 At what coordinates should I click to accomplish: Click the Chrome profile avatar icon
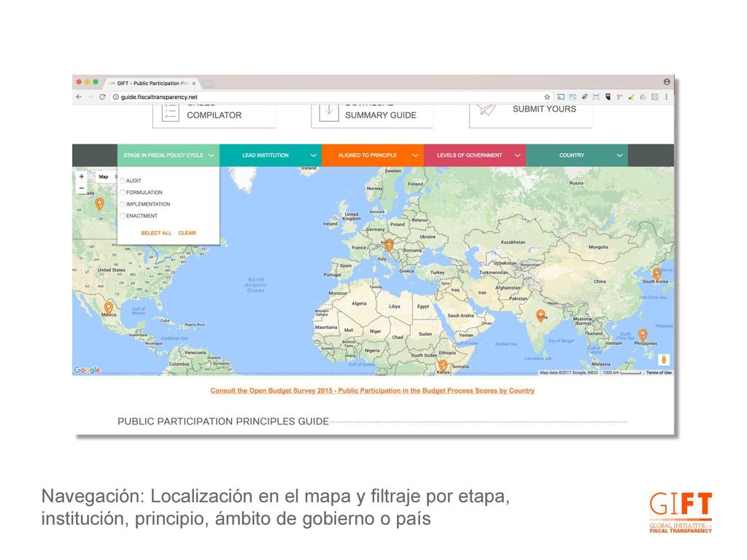667,82
